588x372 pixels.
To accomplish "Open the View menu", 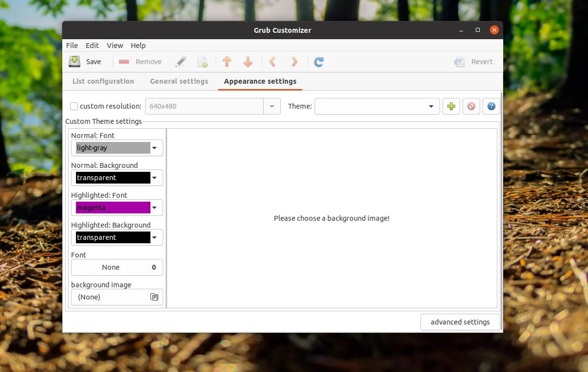I will point(115,46).
